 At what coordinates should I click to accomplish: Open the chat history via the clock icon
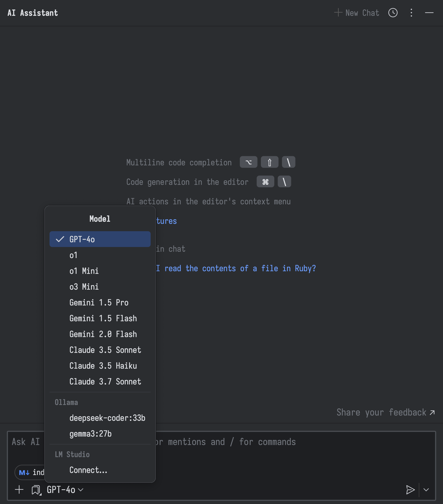393,13
